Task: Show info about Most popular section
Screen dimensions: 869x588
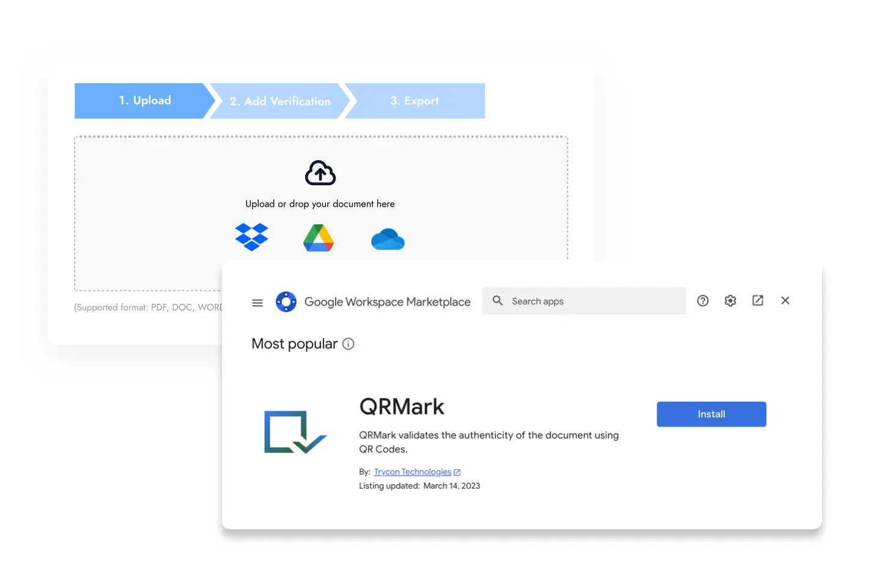Action: pos(349,344)
